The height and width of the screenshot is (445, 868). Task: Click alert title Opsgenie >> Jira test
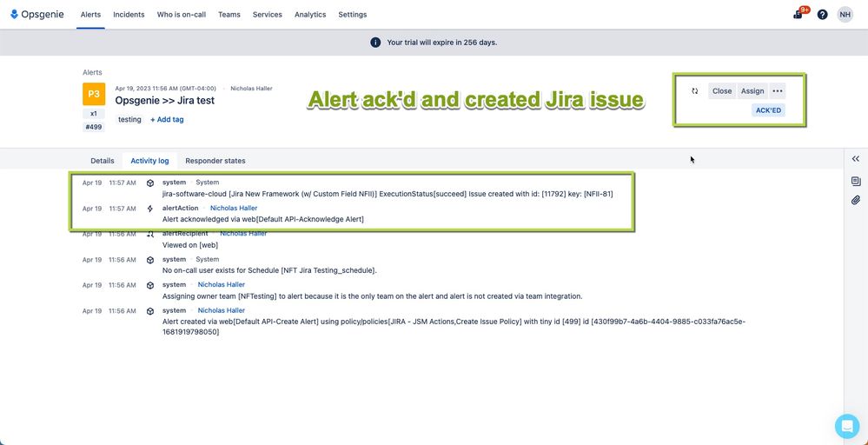click(164, 101)
